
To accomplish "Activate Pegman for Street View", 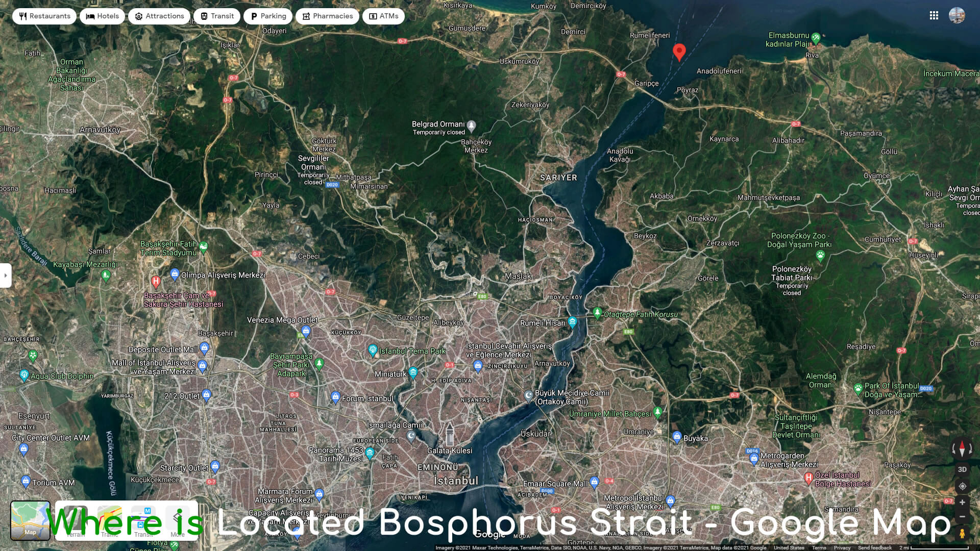I will 962,533.
